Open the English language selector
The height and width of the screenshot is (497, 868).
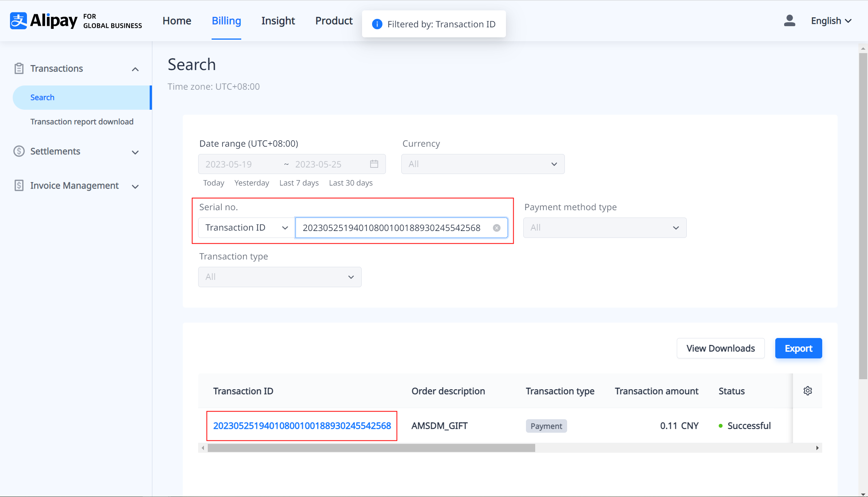(831, 21)
